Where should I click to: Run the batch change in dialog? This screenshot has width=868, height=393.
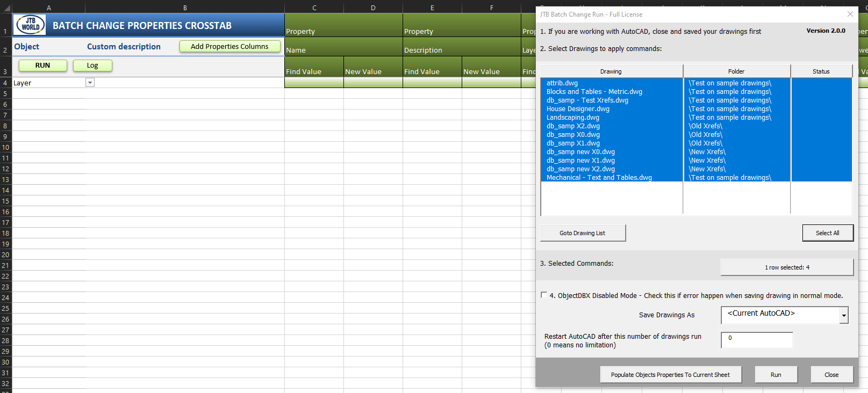[x=776, y=375]
